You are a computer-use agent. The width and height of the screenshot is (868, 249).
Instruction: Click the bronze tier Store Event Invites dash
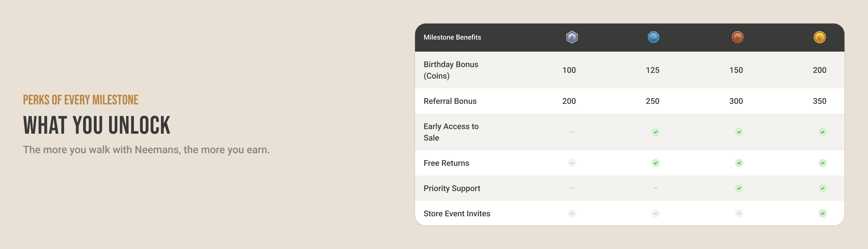(739, 213)
